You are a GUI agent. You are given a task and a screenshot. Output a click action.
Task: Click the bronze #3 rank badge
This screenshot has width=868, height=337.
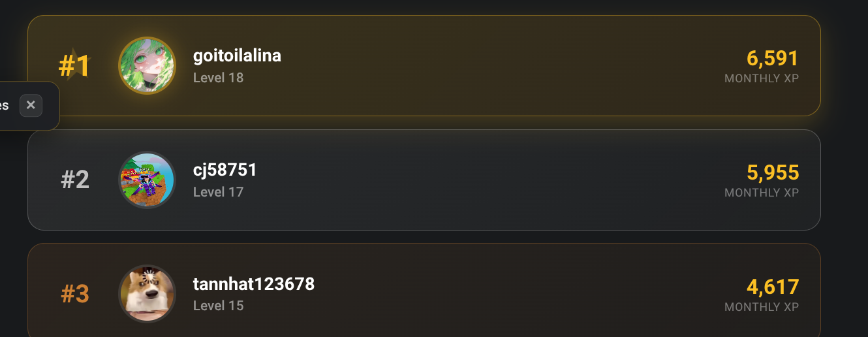coord(75,294)
